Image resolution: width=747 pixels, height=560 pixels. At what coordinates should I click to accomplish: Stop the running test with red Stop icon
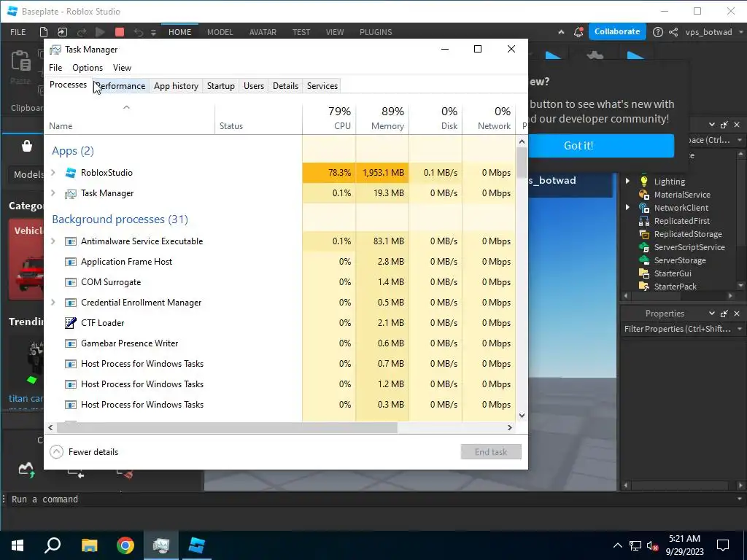click(x=120, y=32)
